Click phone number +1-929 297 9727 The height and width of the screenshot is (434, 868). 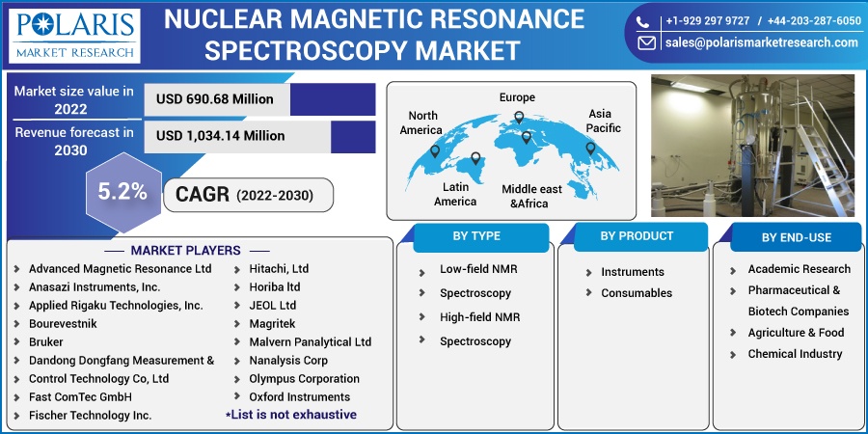(707, 21)
